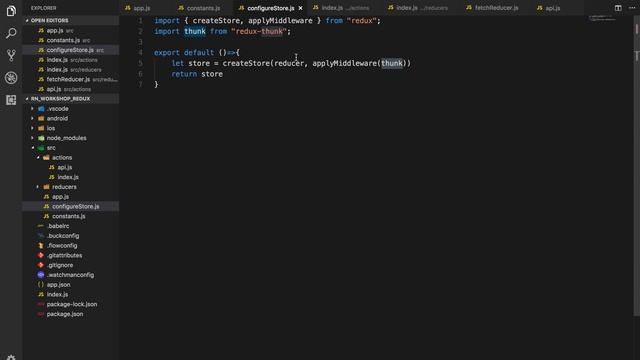Collapse the Open Editors section
The height and width of the screenshot is (360, 640).
pyautogui.click(x=70, y=20)
